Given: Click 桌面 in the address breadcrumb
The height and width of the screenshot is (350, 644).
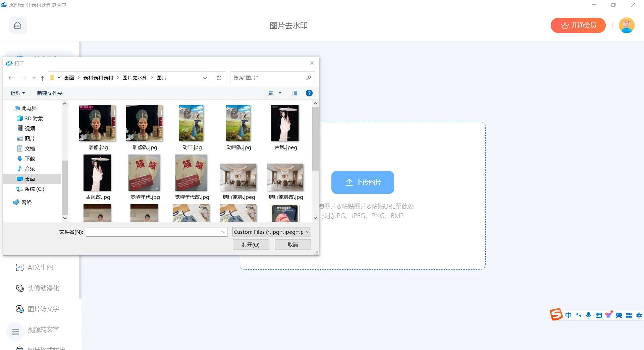Looking at the screenshot, I should [x=69, y=78].
